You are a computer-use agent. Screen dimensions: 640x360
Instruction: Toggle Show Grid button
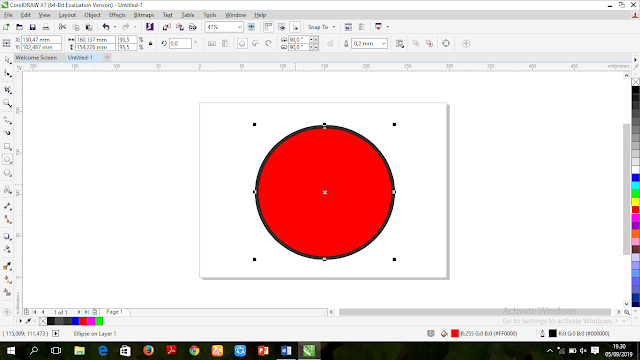[x=282, y=27]
